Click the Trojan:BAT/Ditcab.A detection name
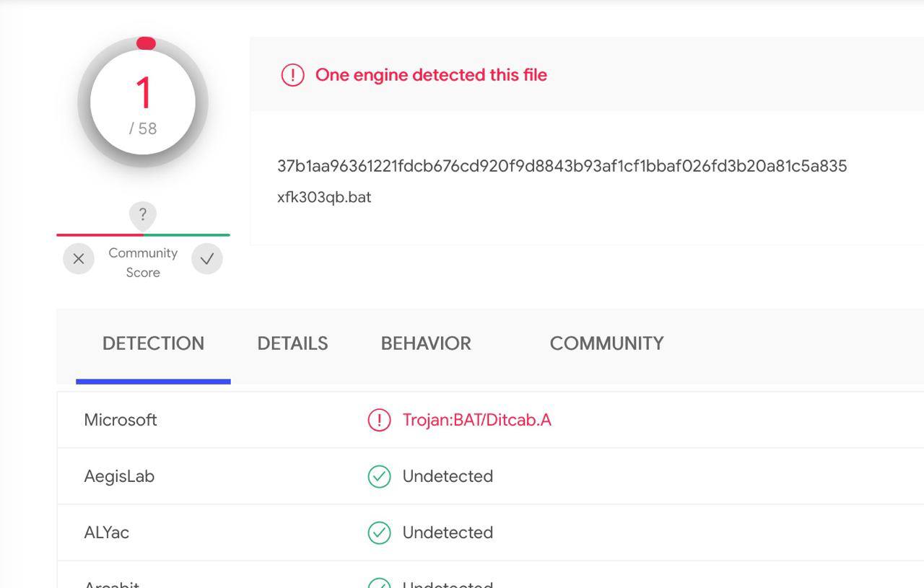924x588 pixels. coord(476,420)
